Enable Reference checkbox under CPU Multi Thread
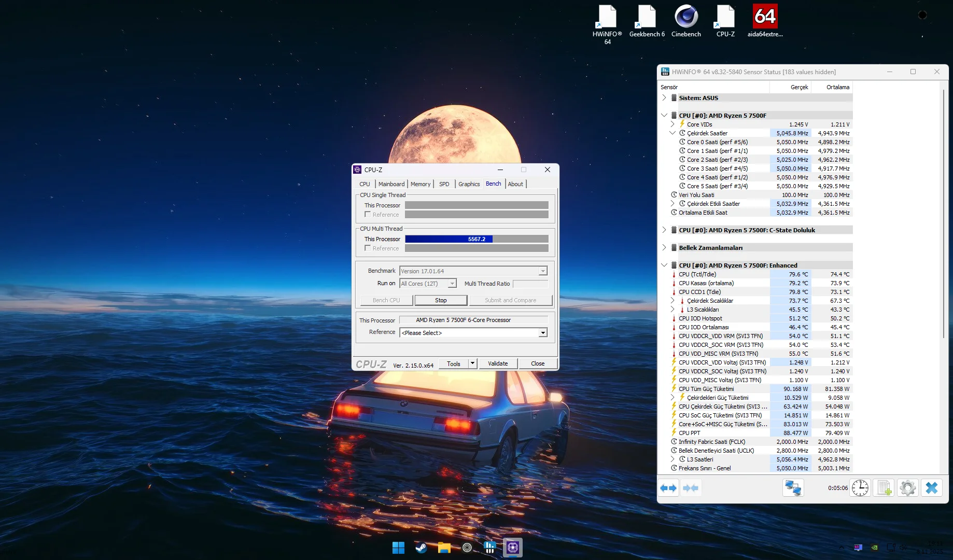 coord(368,248)
